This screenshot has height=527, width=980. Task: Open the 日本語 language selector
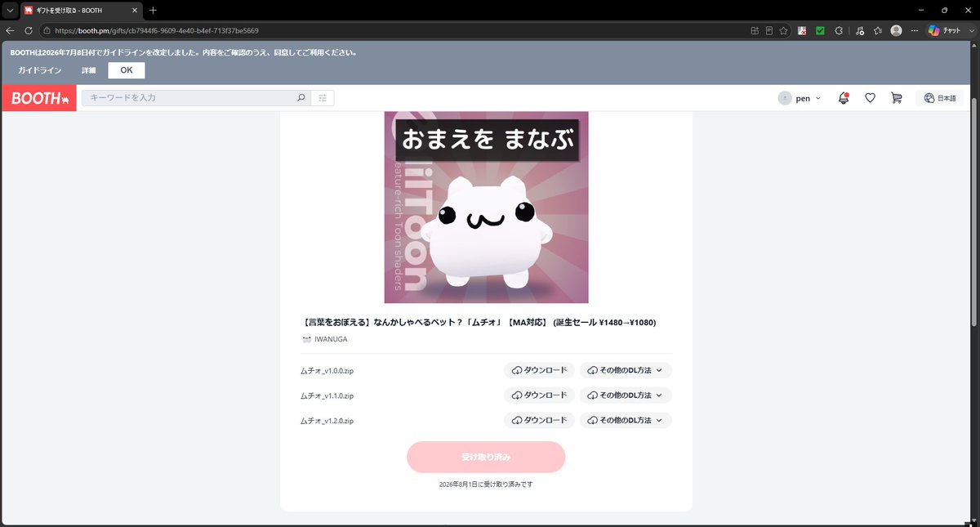pos(940,98)
